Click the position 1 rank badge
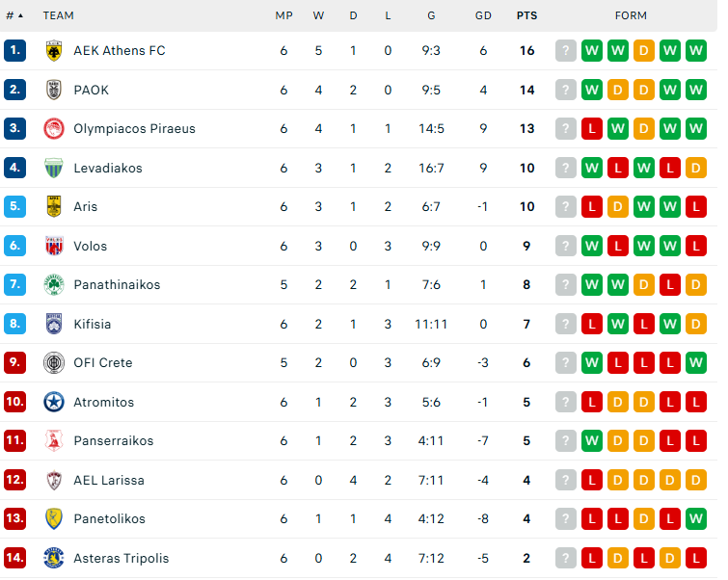 pyautogui.click(x=14, y=51)
